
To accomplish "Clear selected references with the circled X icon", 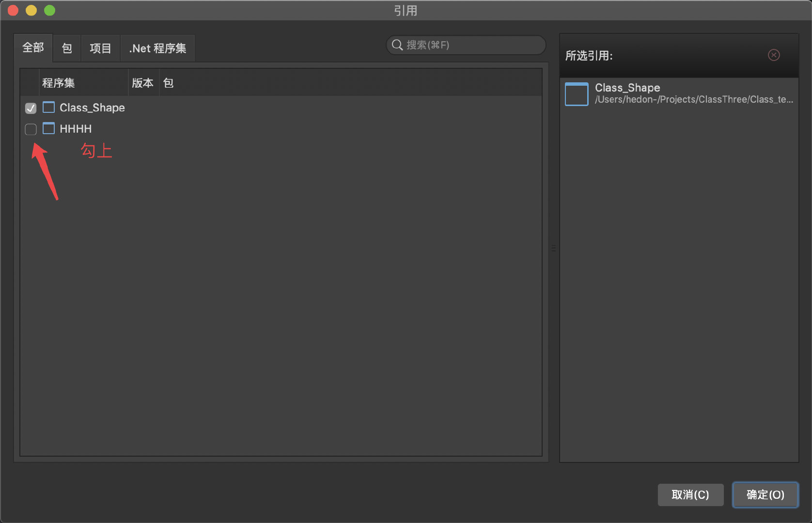I will [x=774, y=55].
